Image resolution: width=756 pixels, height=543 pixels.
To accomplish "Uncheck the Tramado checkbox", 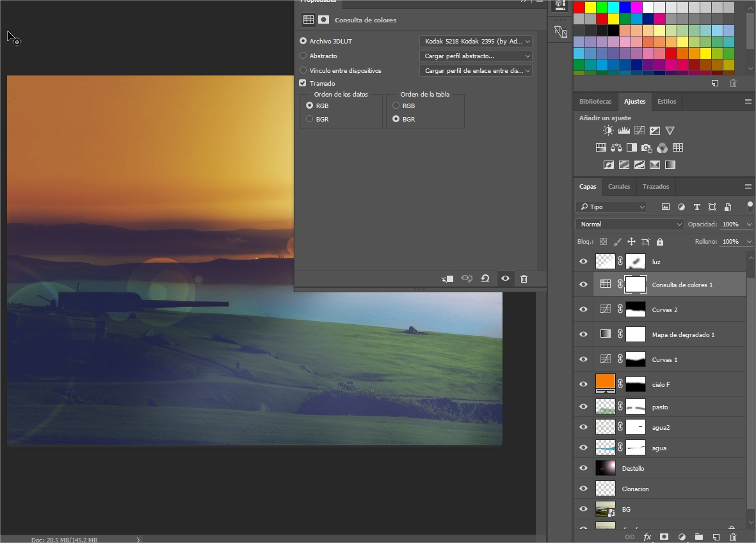I will tap(303, 83).
